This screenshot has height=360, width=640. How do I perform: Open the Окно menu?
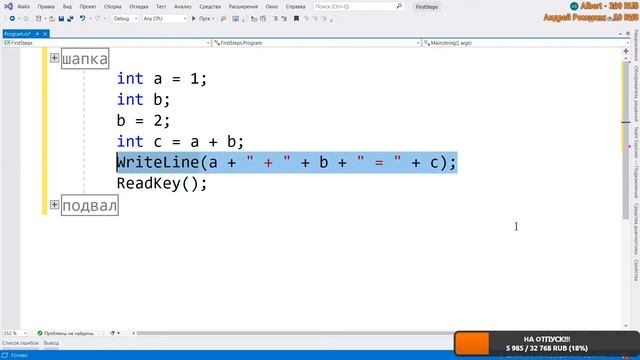(x=271, y=7)
